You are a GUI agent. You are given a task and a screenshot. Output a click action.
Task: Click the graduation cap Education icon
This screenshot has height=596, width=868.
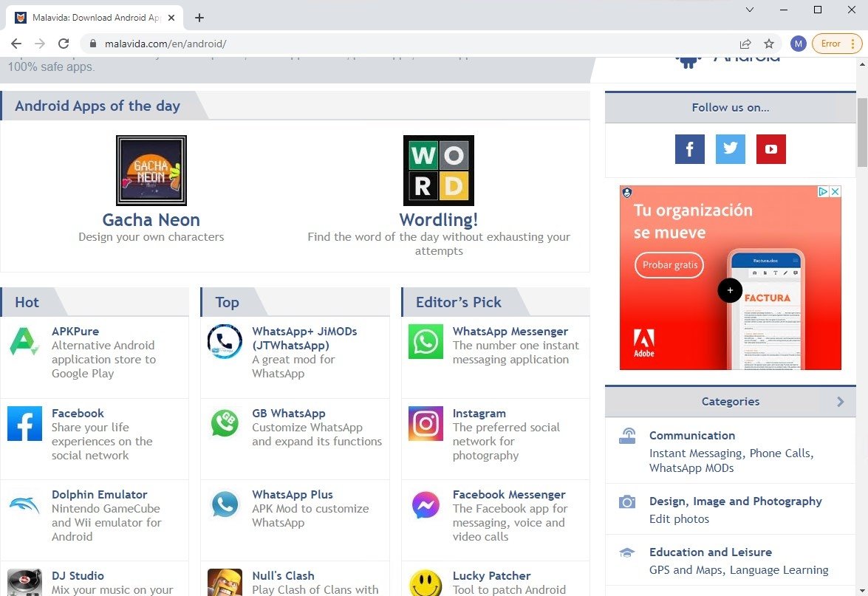tap(627, 552)
